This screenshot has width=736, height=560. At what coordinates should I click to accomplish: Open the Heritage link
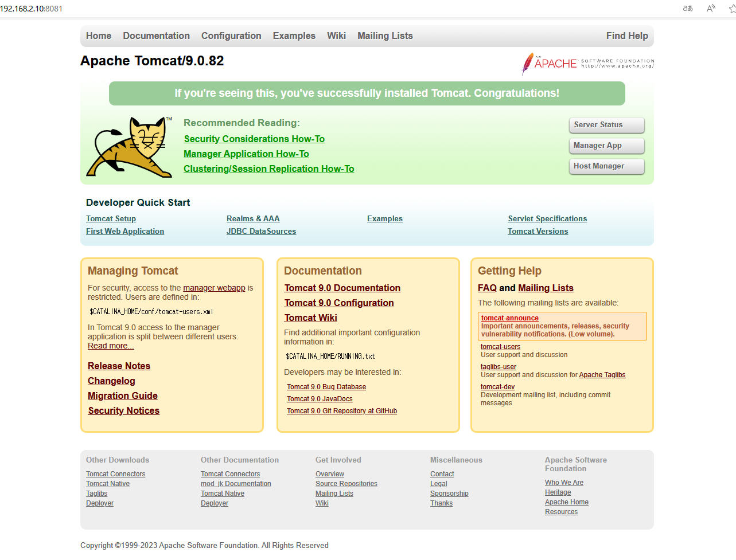pyautogui.click(x=558, y=492)
